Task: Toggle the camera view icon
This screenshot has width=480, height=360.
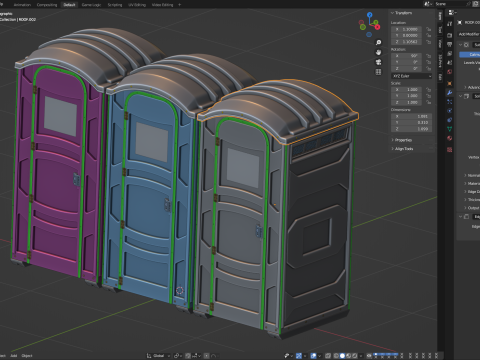Action: coord(378,62)
